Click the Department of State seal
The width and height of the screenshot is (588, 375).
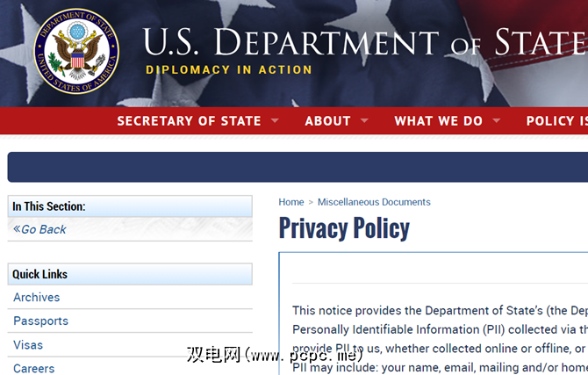click(x=75, y=51)
